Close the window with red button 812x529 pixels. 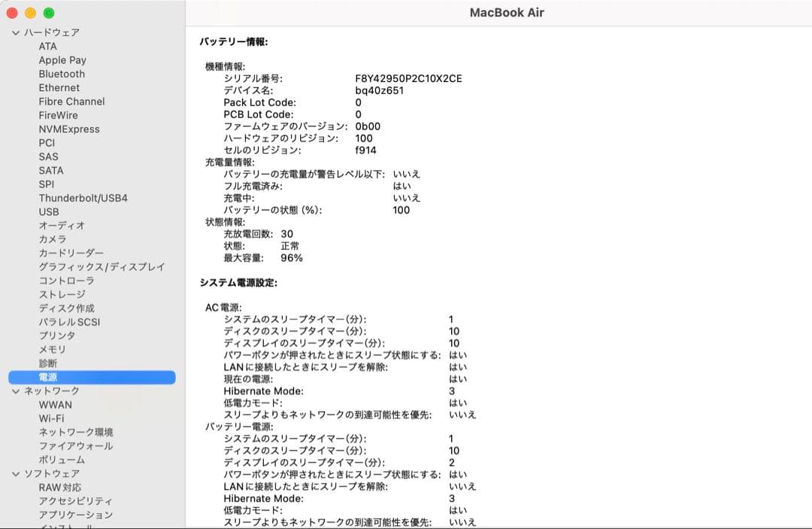[x=13, y=13]
